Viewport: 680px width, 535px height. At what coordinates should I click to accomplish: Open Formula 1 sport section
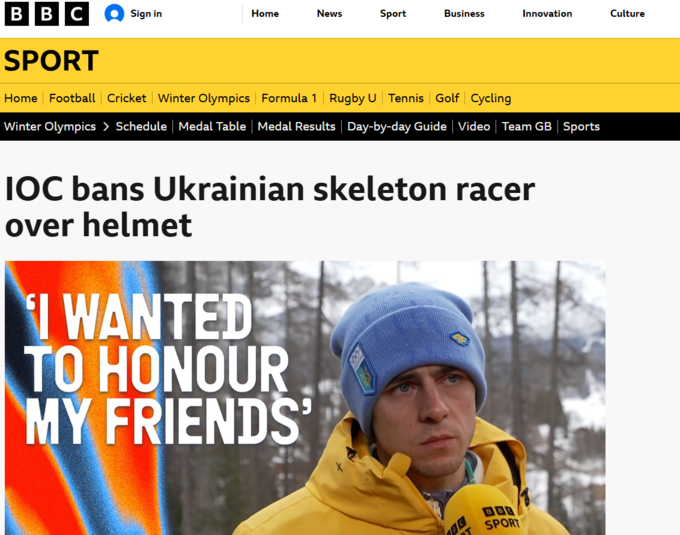[289, 98]
